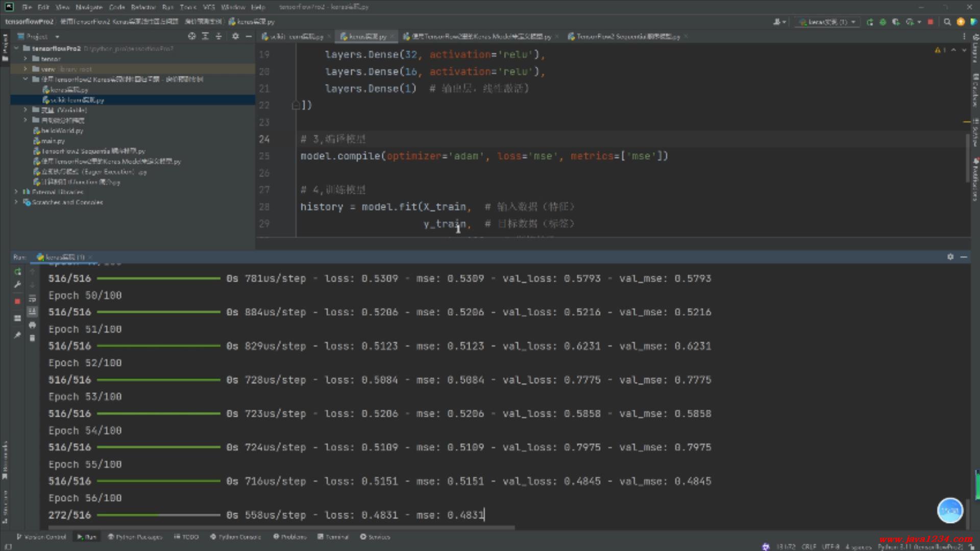Open Run panel settings gear

click(x=950, y=257)
